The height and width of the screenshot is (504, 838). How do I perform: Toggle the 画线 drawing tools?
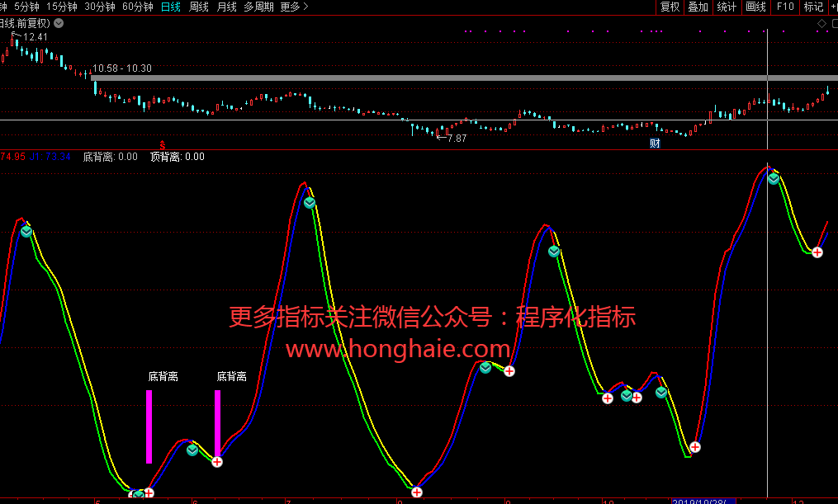(x=755, y=7)
